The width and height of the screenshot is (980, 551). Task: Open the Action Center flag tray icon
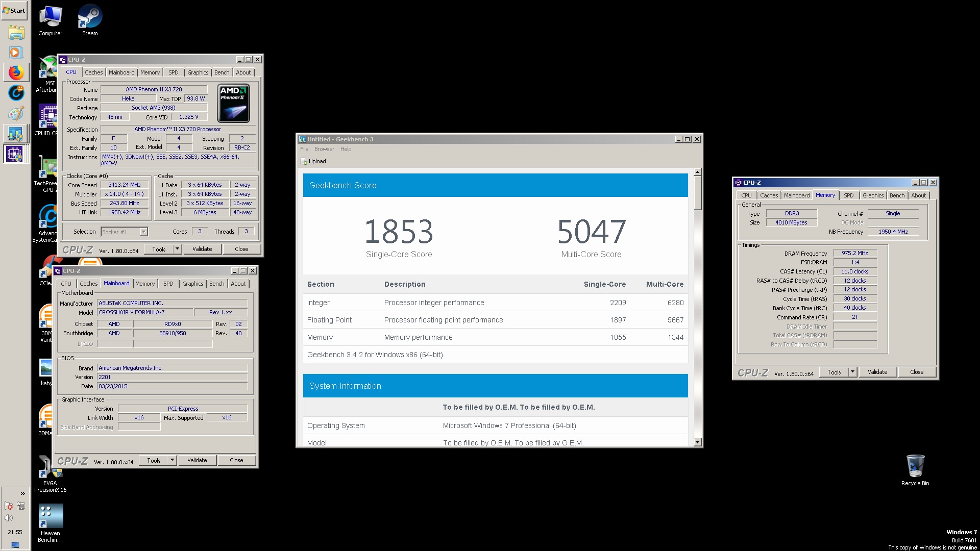click(9, 506)
